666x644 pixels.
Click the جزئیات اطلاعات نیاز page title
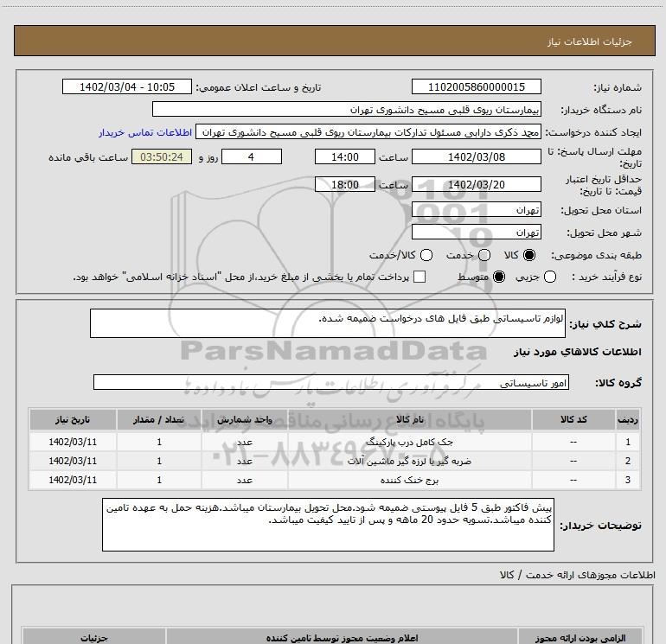(x=590, y=41)
